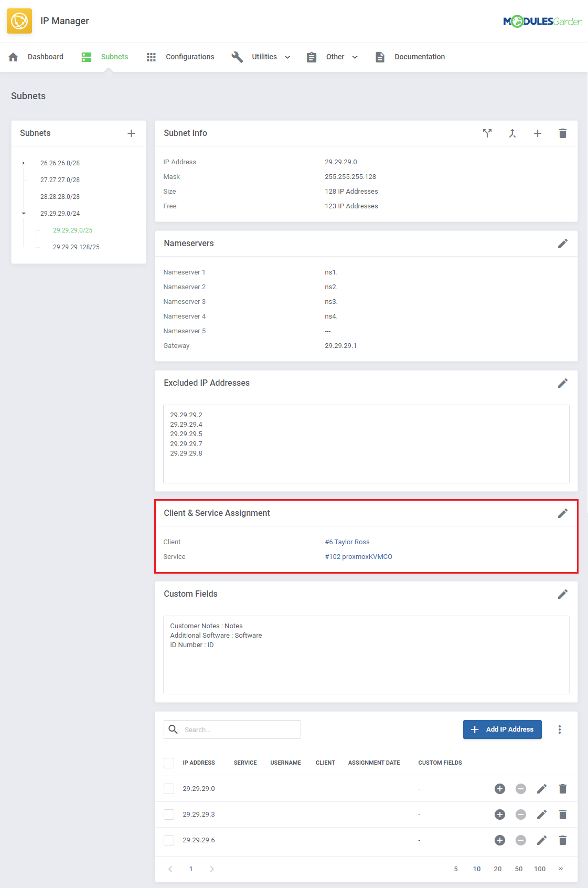This screenshot has width=588, height=888.
Task: Check the box for 29.29.29.6
Action: (x=169, y=840)
